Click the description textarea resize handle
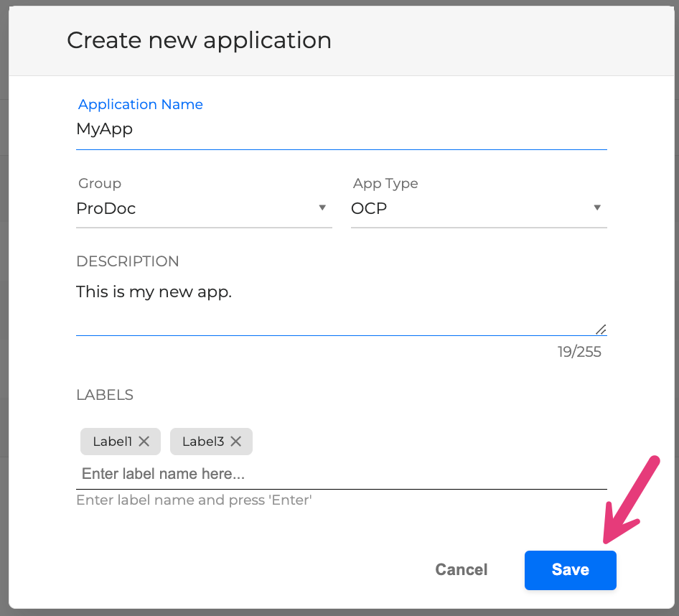 [601, 330]
